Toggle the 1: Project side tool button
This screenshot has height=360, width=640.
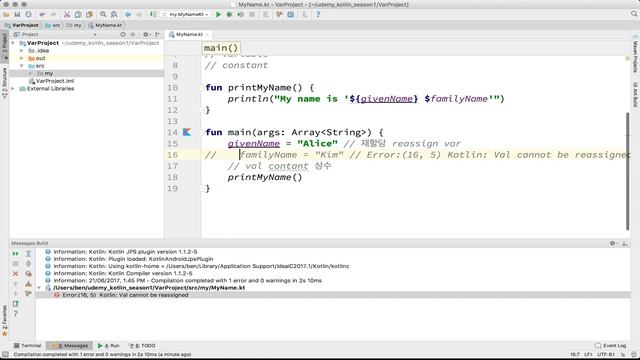coord(4,46)
